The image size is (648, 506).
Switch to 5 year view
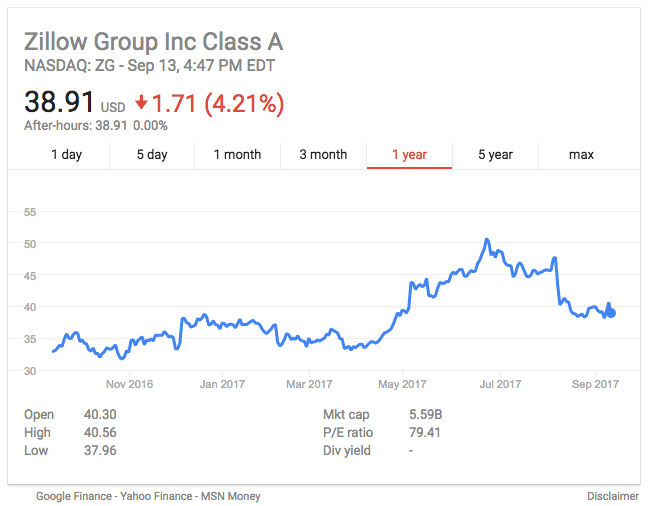(x=495, y=154)
